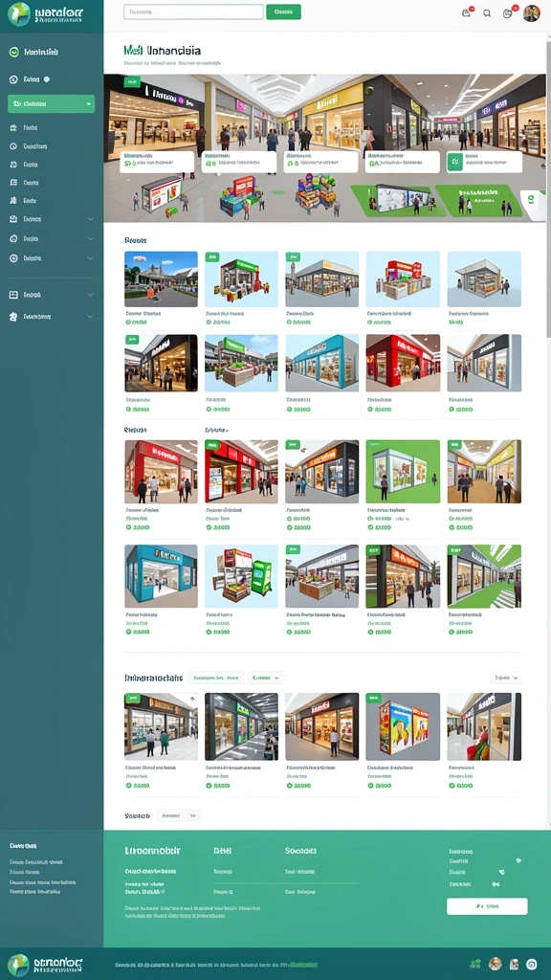Click the sidebar puzzle-shaped icon in the third plain row

[x=13, y=165]
